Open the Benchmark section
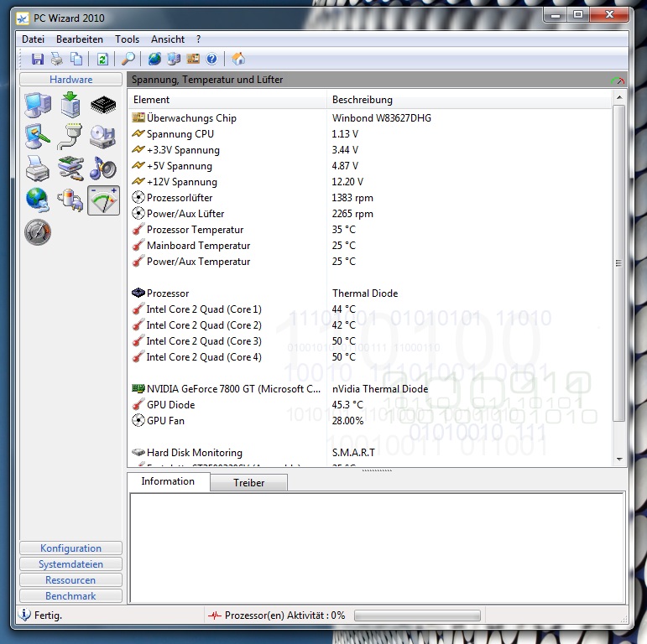This screenshot has height=644, width=647. [x=71, y=595]
